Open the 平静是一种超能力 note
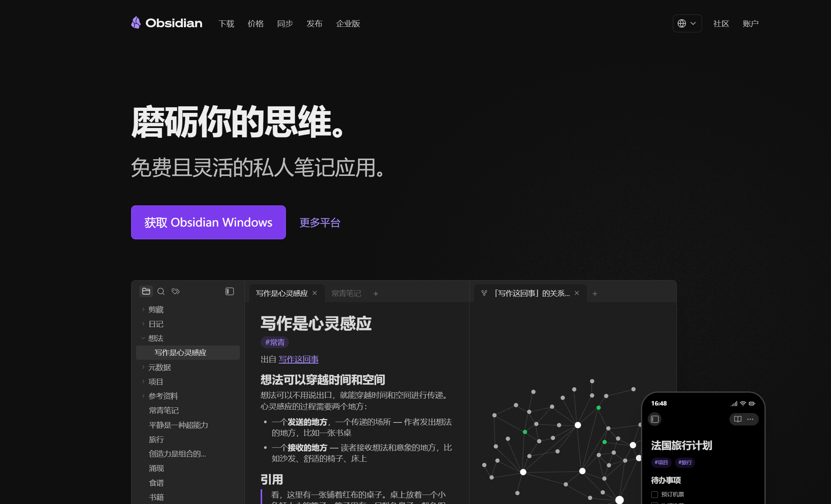Image resolution: width=831 pixels, height=504 pixels. pos(178,425)
